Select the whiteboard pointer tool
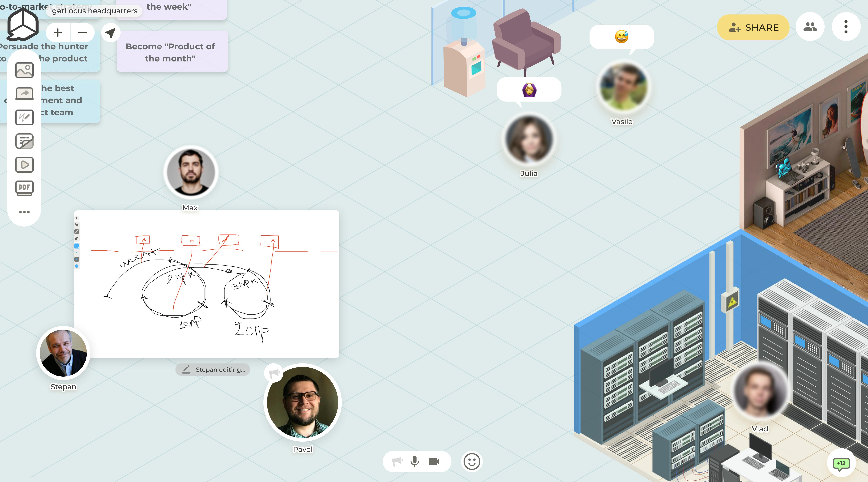The image size is (868, 482). [x=77, y=225]
